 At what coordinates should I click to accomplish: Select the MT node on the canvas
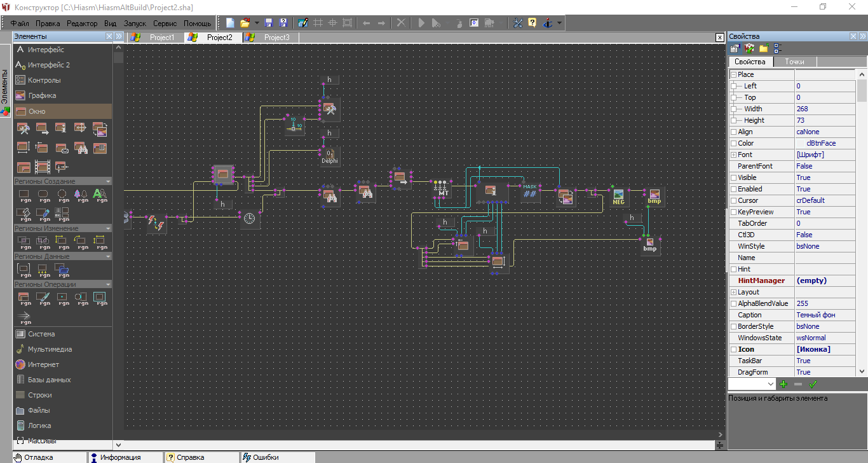(442, 189)
